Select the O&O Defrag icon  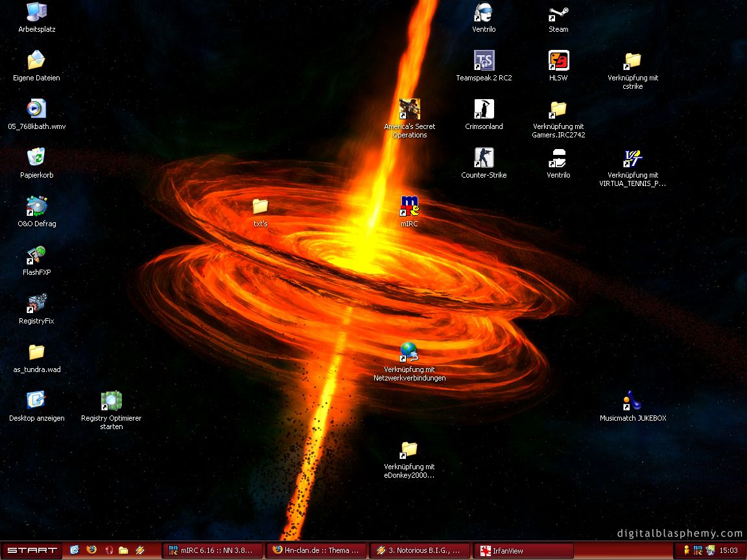(36, 207)
